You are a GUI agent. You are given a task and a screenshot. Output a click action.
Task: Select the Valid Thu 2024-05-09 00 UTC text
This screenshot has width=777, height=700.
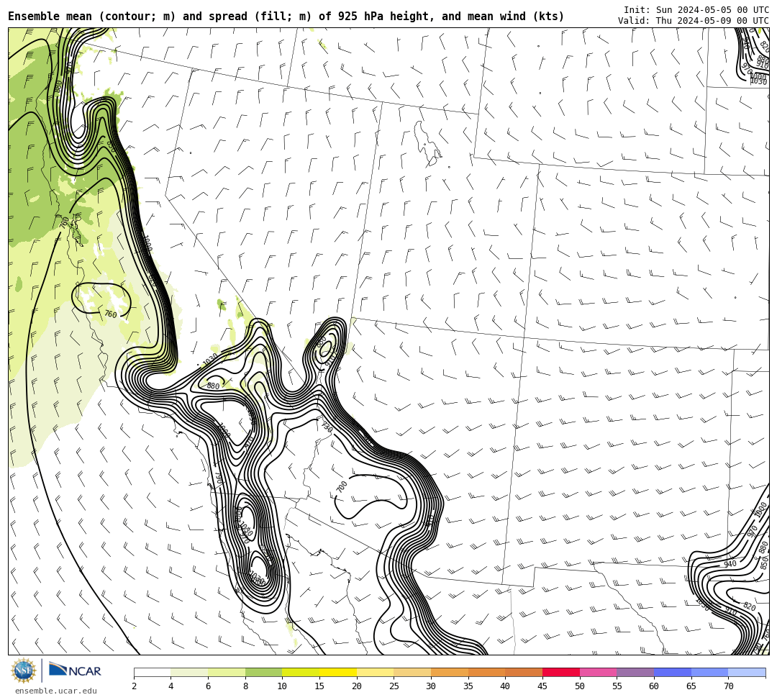click(693, 21)
